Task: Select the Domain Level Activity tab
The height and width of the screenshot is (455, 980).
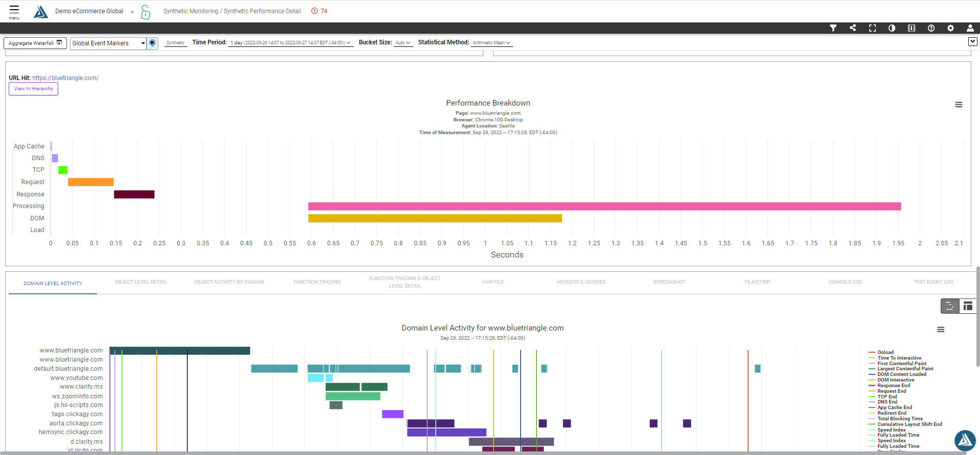Action: [53, 284]
